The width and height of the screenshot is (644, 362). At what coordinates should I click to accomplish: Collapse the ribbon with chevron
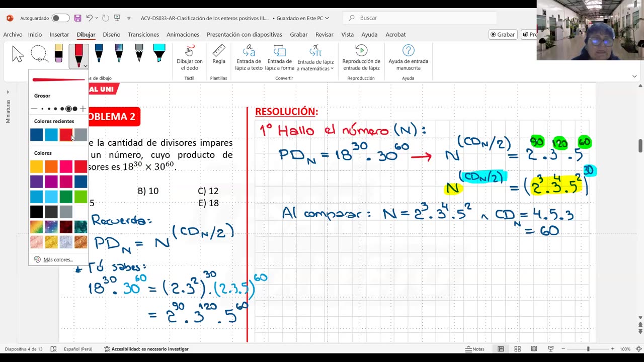634,76
